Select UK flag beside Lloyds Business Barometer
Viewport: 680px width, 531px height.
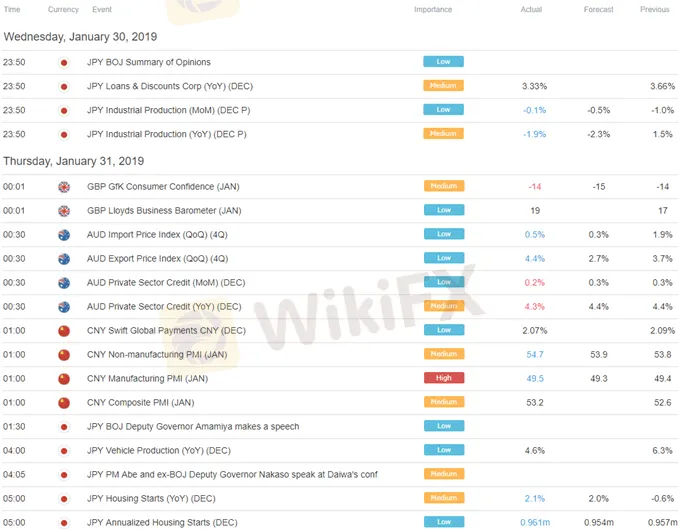click(x=64, y=210)
